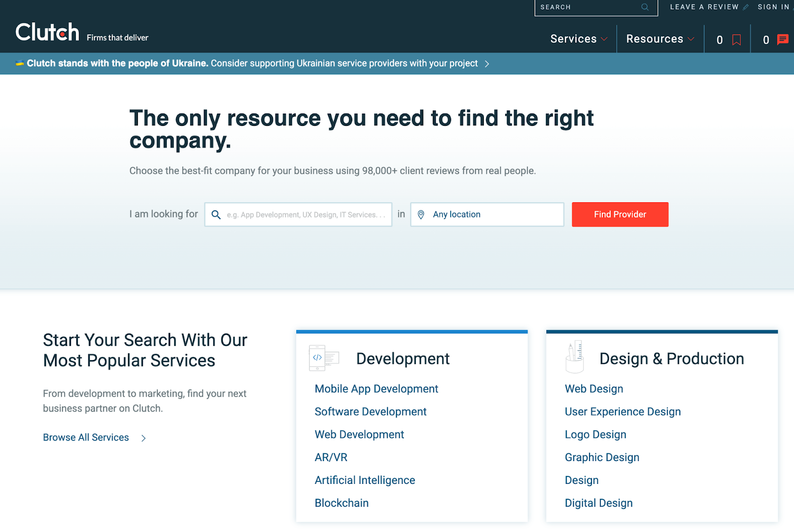This screenshot has width=794, height=532.
Task: Click the Development category code icon
Action: (x=324, y=358)
